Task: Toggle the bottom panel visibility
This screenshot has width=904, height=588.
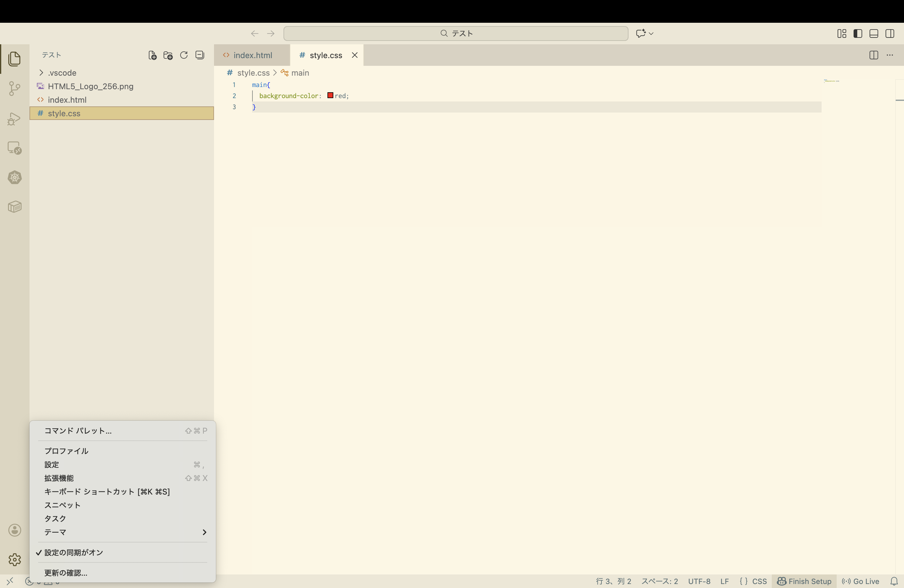Action: [874, 34]
